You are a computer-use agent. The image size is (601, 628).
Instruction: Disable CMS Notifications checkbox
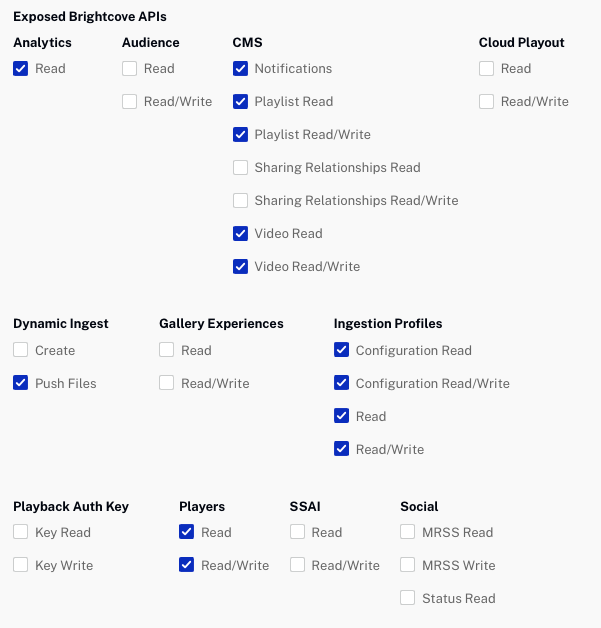pyautogui.click(x=240, y=69)
